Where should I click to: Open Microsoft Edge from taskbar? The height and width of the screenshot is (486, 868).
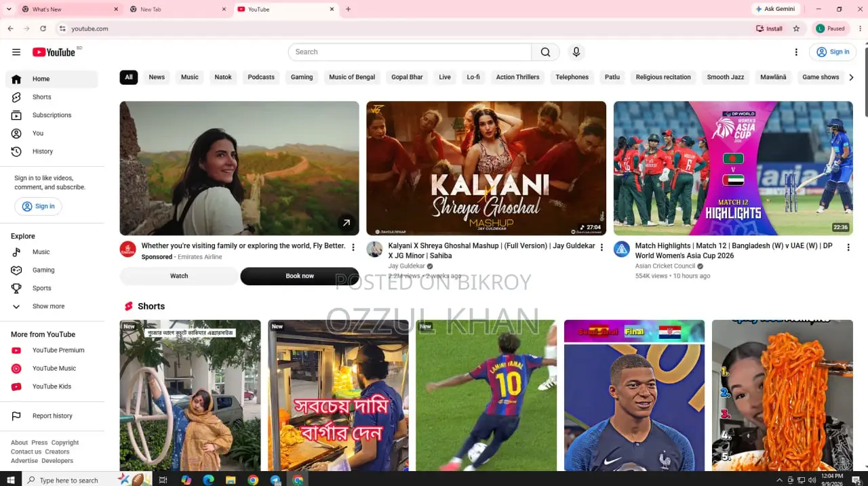click(209, 480)
